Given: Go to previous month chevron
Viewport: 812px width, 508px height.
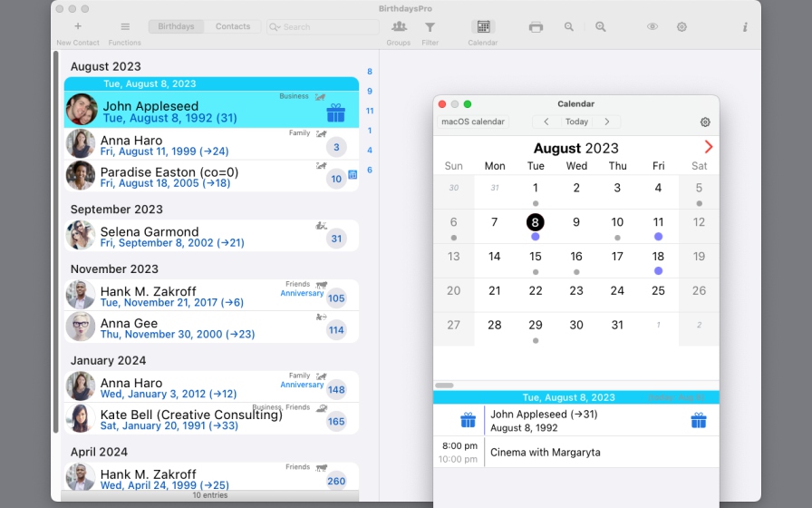Looking at the screenshot, I should [x=546, y=122].
